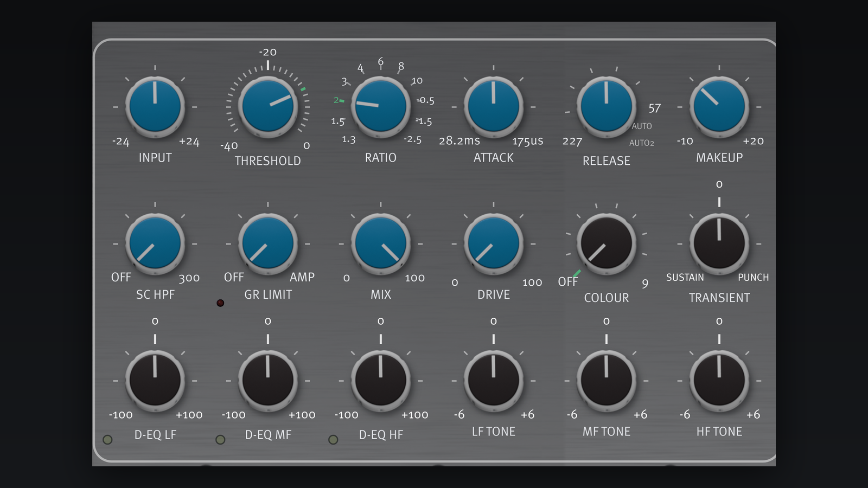
Task: Click the PUNCH label
Action: click(x=754, y=277)
